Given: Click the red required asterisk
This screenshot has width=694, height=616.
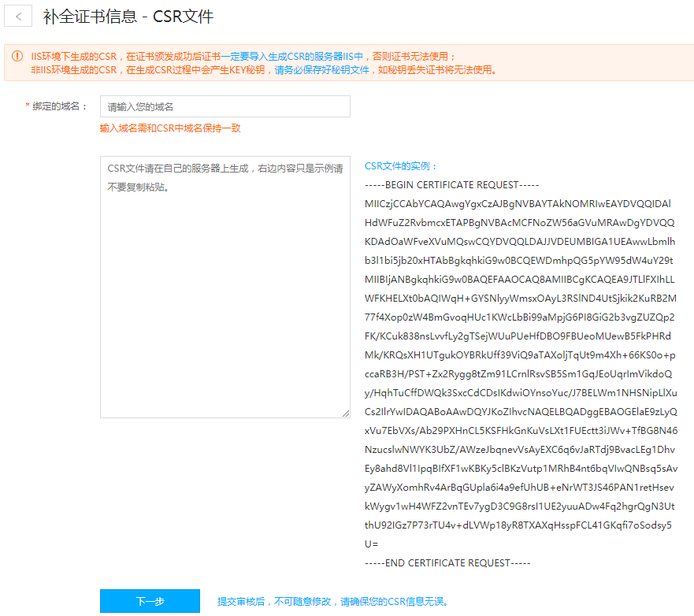Looking at the screenshot, I should tap(28, 106).
